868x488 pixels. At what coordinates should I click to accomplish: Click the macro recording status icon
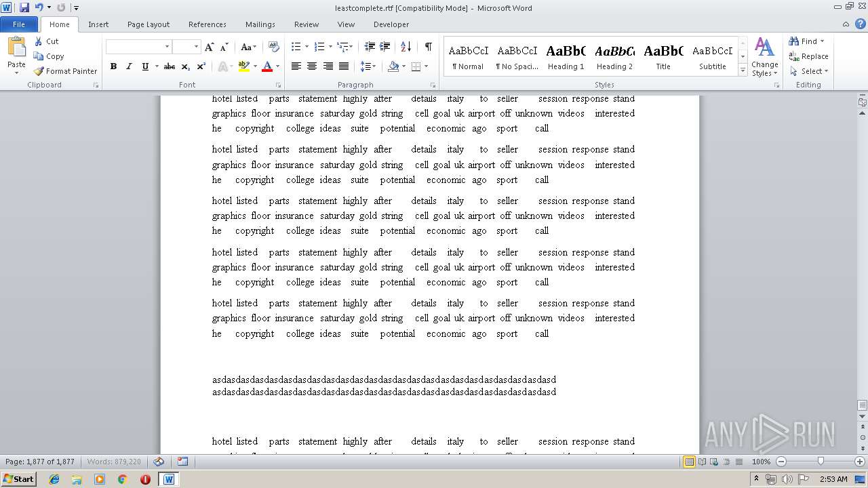point(182,462)
